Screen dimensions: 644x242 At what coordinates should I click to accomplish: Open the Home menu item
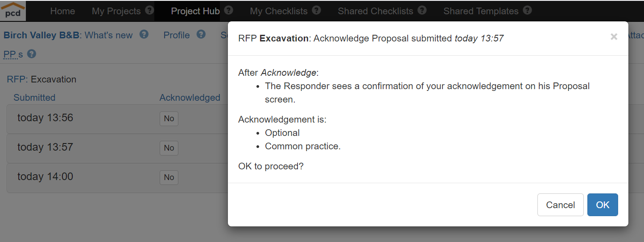[x=62, y=11]
